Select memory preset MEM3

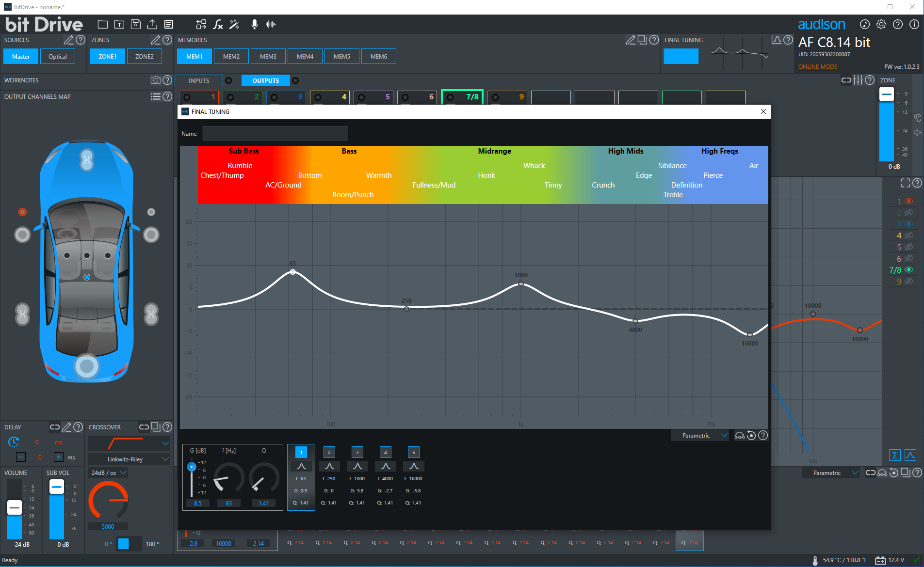click(268, 56)
